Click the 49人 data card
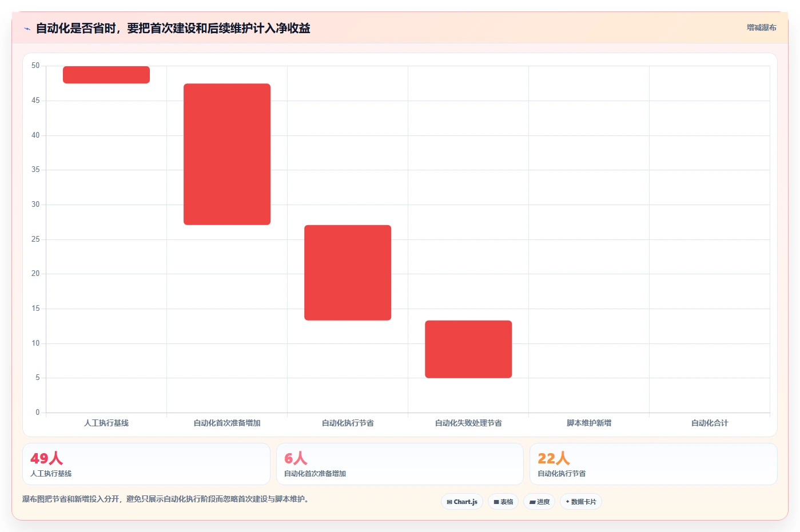This screenshot has height=532, width=800. [x=146, y=464]
